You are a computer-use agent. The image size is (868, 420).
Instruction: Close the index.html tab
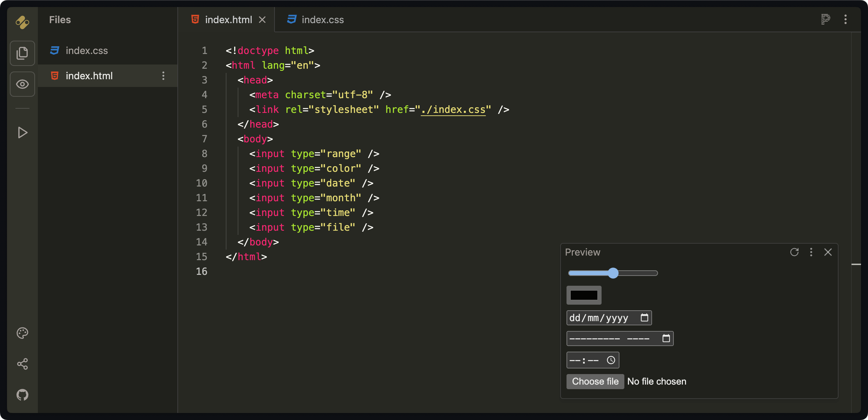click(262, 20)
